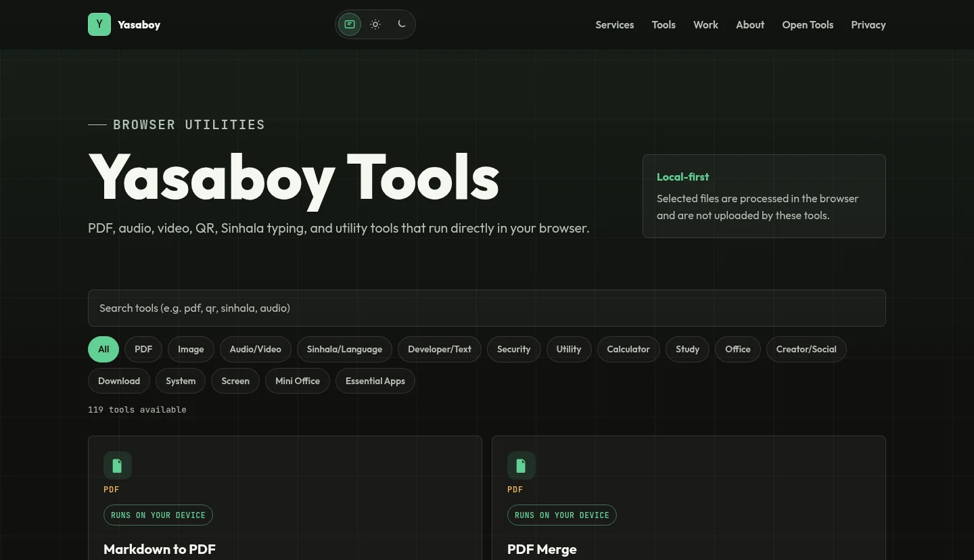Click the Local-first info card heading

point(683,177)
